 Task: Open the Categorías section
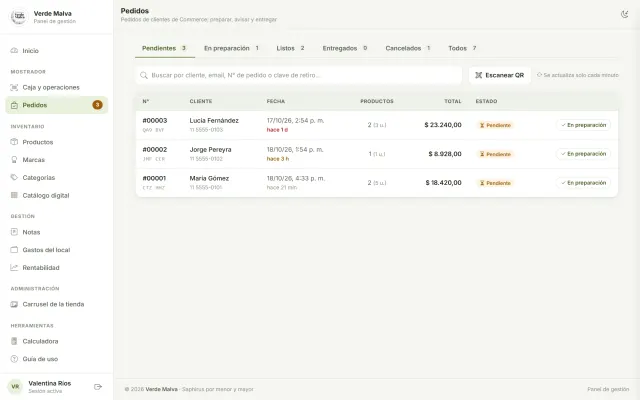pos(57,178)
